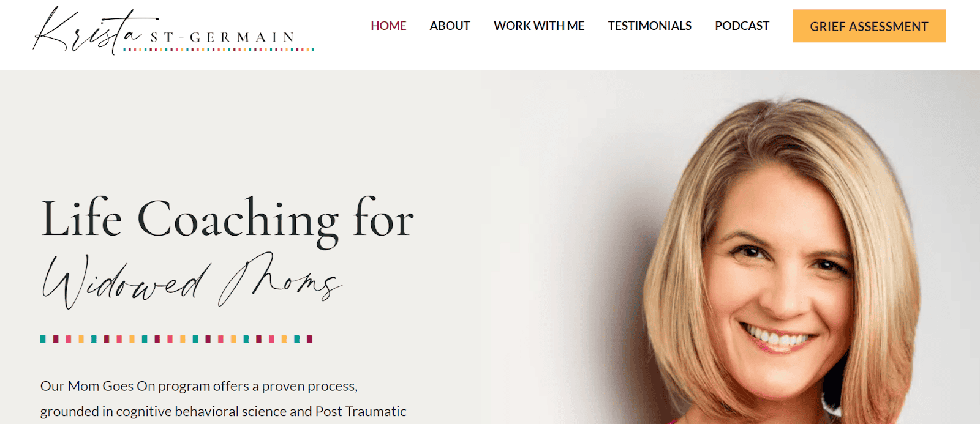Click the cognitive behavioral science text line
980x424 pixels.
[x=223, y=411]
